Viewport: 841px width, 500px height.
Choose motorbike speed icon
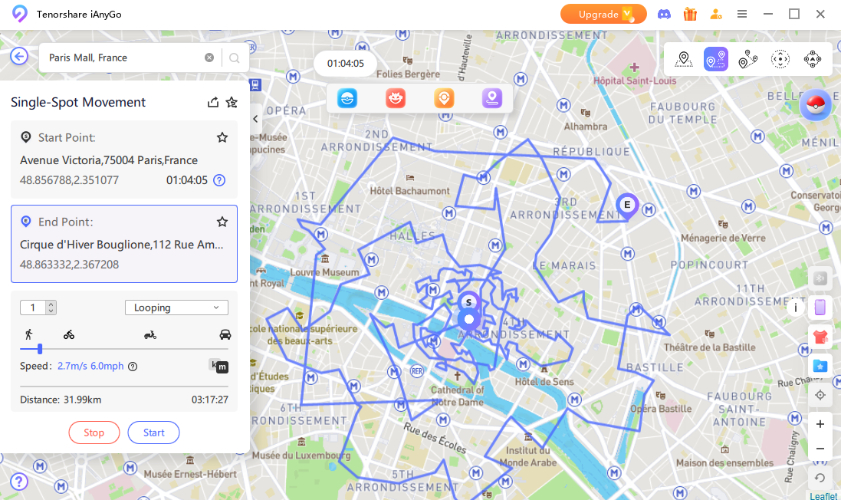pos(150,335)
